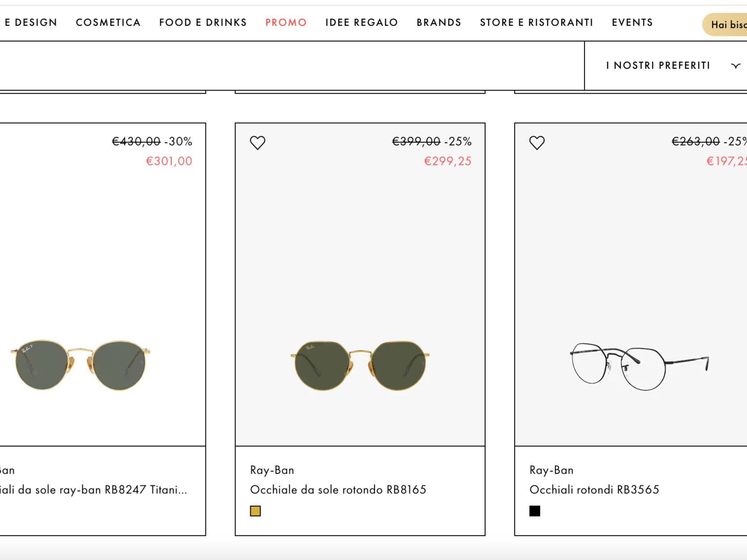Open Occhiale da sole rotondo RB8165 link
747x560 pixels.
tap(338, 490)
